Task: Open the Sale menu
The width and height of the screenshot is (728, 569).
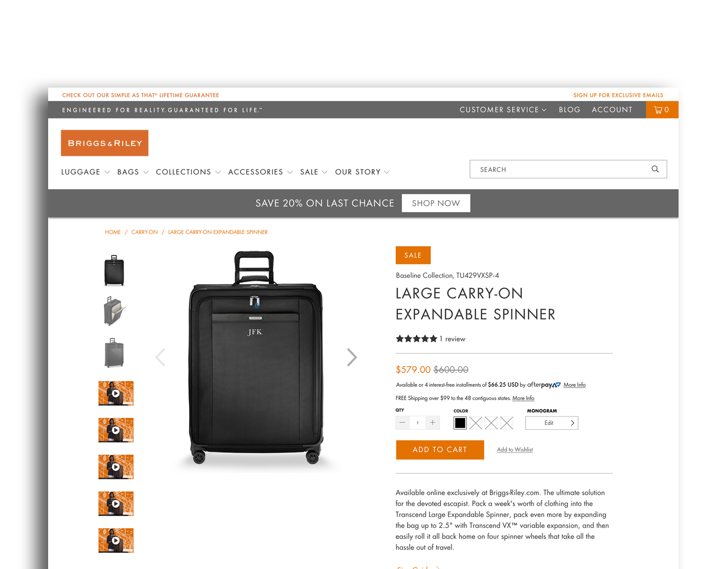Action: 314,172
